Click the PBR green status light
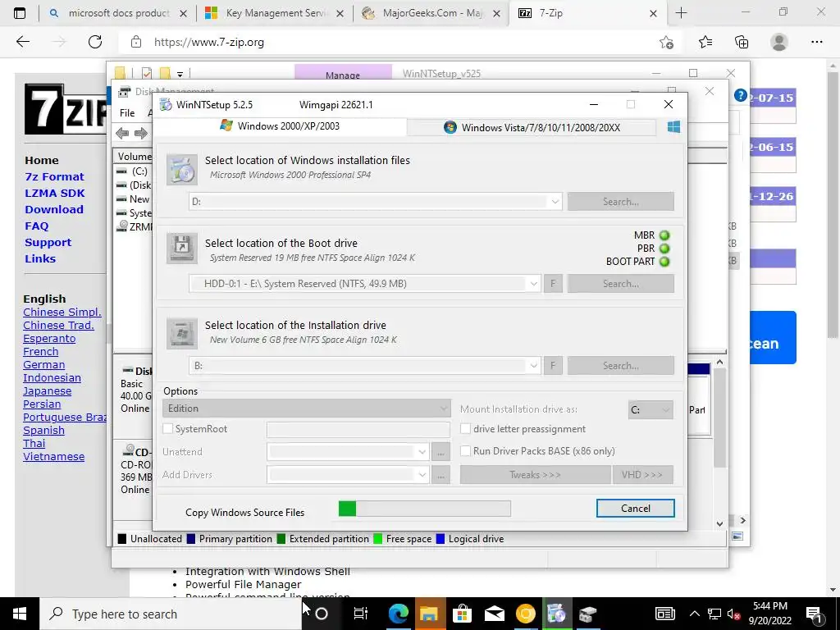The height and width of the screenshot is (630, 840). [664, 249]
